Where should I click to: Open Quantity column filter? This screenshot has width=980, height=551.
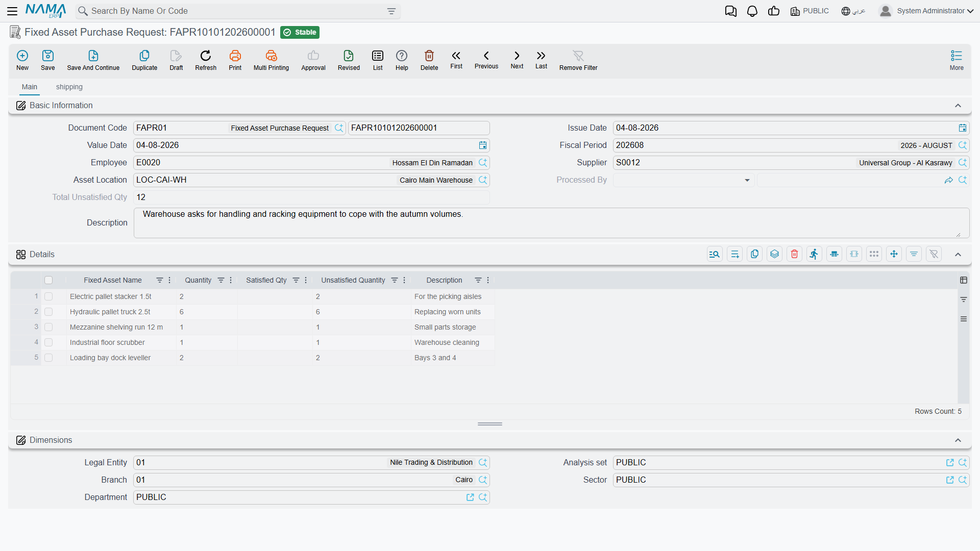point(221,280)
